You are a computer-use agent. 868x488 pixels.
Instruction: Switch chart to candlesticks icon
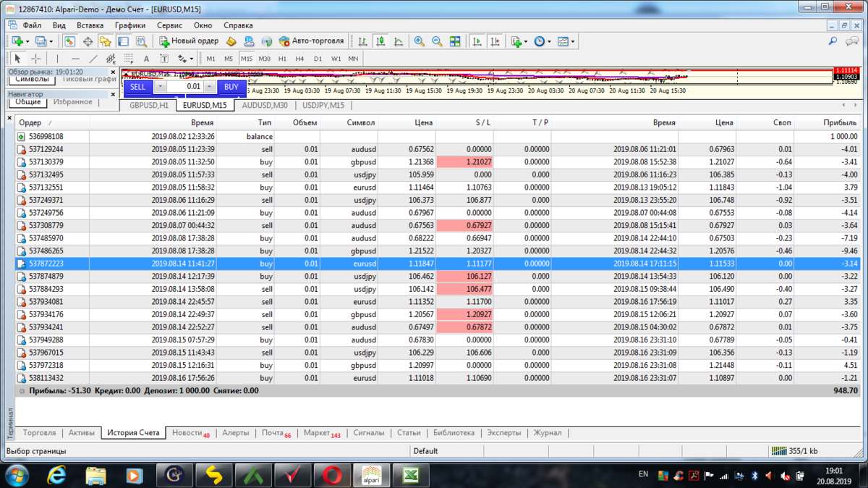(x=380, y=41)
